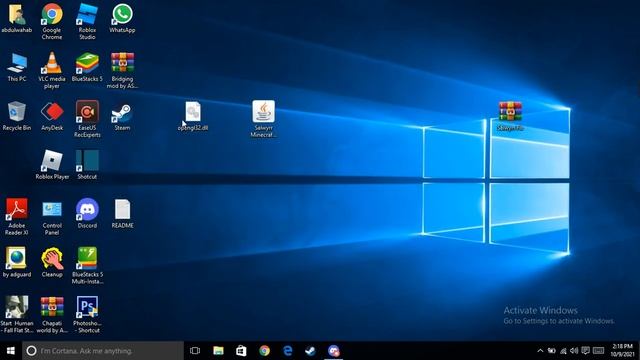Open the Action Center notifications icon
Screen dimensions: 640x360
pyautogui.click(x=585, y=351)
